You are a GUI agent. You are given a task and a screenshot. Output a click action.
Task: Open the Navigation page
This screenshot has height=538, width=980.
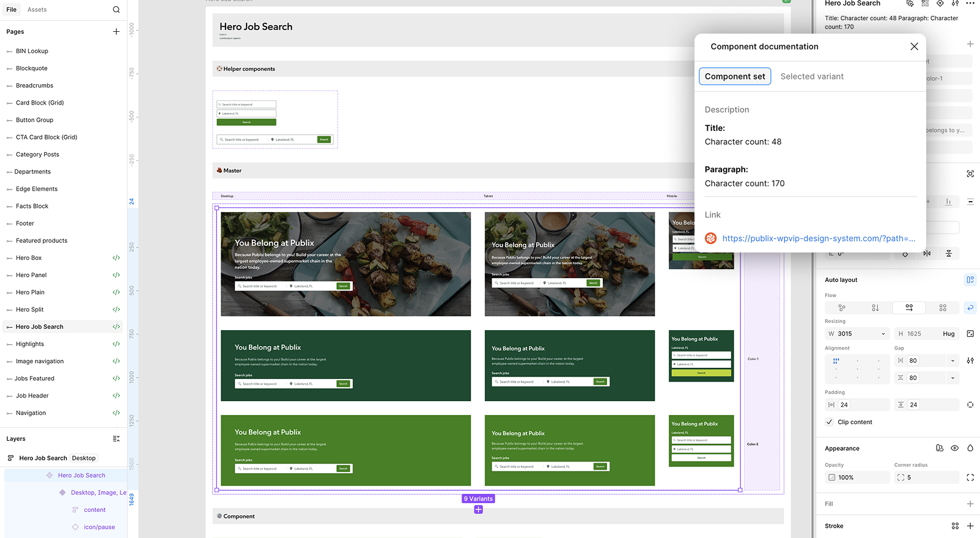pos(31,413)
